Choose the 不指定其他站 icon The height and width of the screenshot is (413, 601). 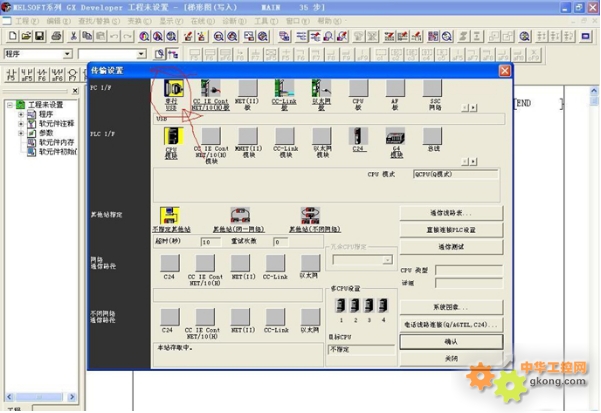click(x=170, y=216)
